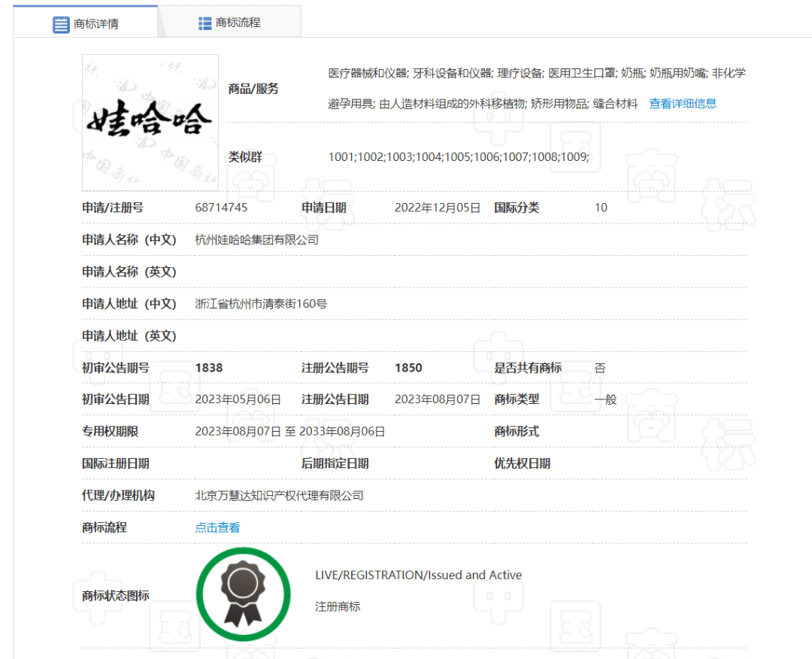Open the 查看详细信息 link for goods/services
The width and height of the screenshot is (812, 659).
pos(683,104)
